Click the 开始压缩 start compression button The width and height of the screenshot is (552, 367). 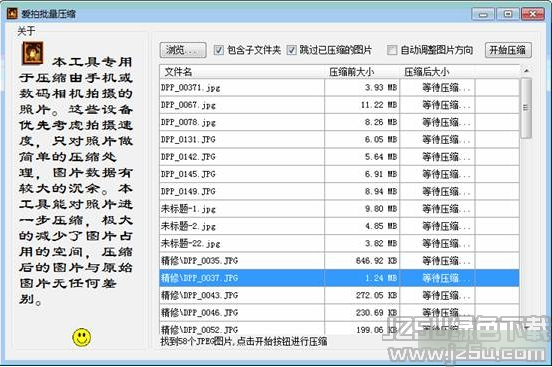[x=508, y=50]
